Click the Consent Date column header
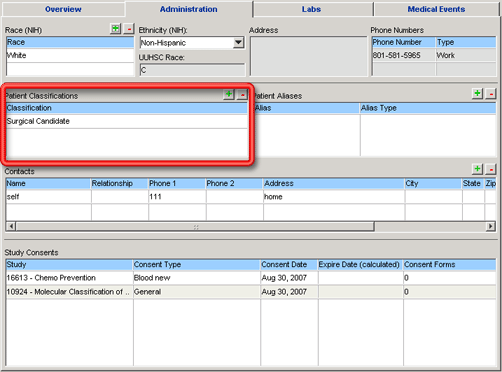The width and height of the screenshot is (502, 372). [x=289, y=265]
